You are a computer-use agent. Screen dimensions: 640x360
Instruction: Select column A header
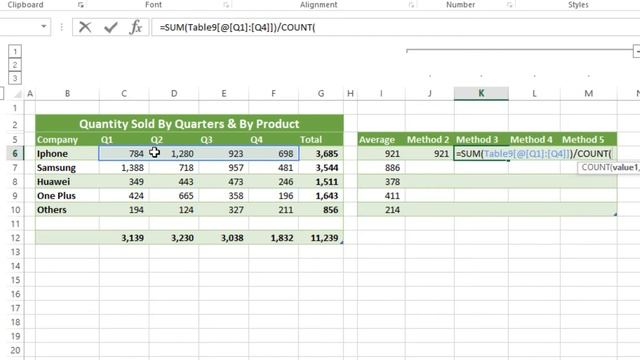pos(30,93)
